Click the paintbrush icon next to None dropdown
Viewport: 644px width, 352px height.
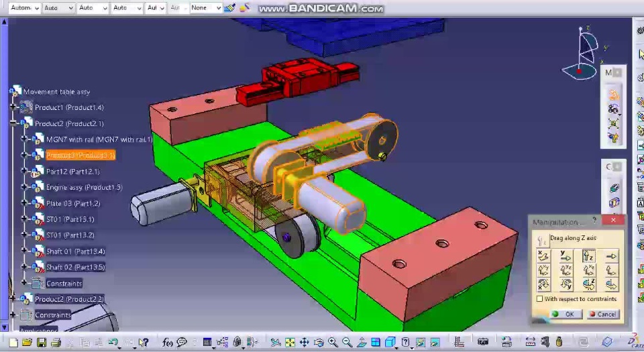(230, 7)
